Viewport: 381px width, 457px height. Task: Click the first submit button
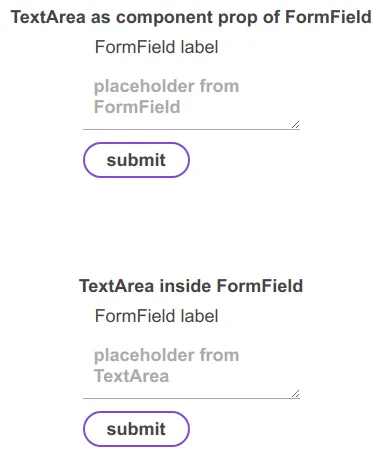(136, 160)
